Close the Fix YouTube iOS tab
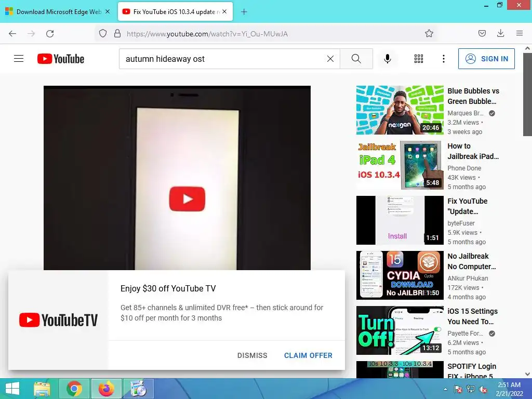This screenshot has width=532, height=399. tap(224, 11)
